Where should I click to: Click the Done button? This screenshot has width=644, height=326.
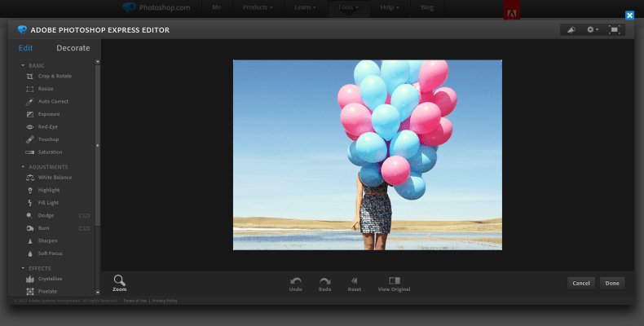612,284
